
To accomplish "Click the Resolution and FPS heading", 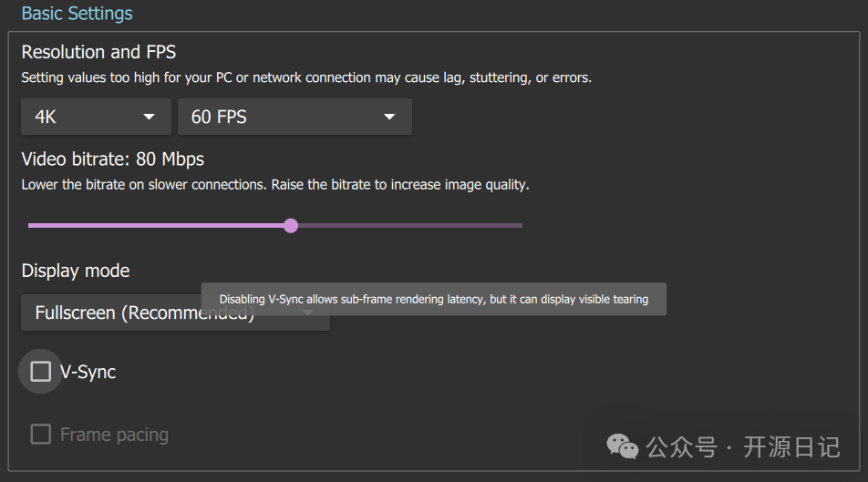I will (x=98, y=52).
